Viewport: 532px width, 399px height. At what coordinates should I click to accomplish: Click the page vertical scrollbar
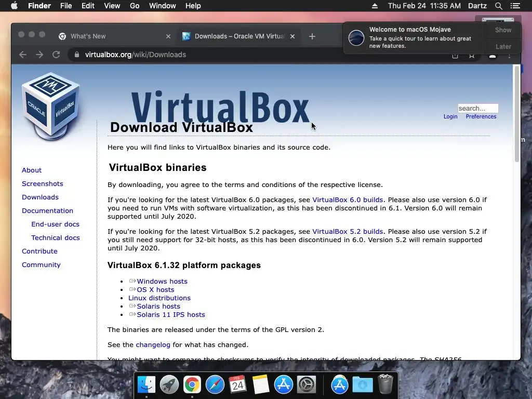(517, 114)
